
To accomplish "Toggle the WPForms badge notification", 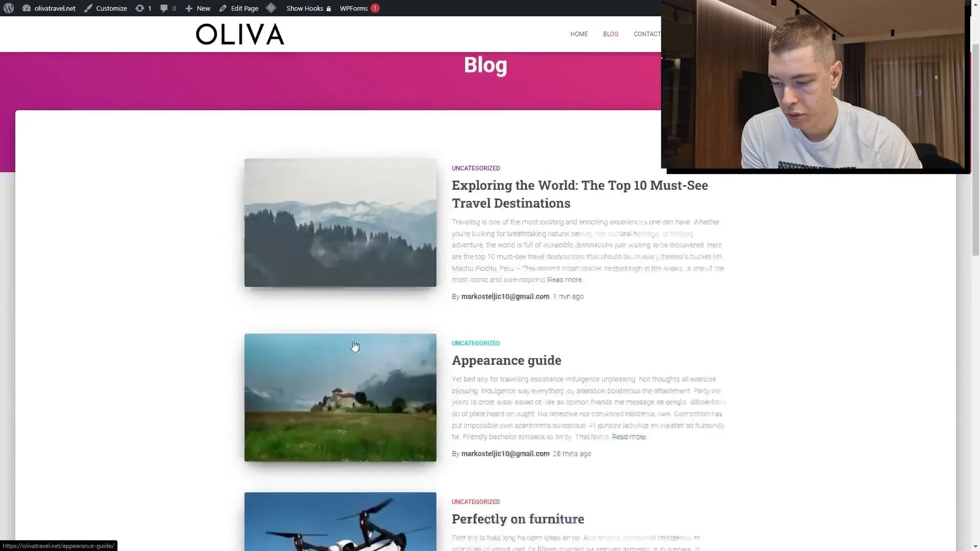I will coord(375,8).
